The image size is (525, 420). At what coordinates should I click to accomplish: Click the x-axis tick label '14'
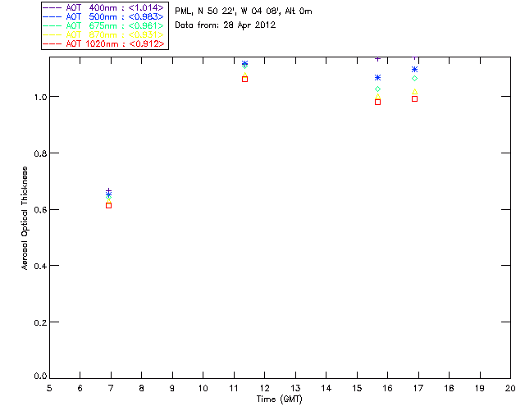click(x=326, y=388)
